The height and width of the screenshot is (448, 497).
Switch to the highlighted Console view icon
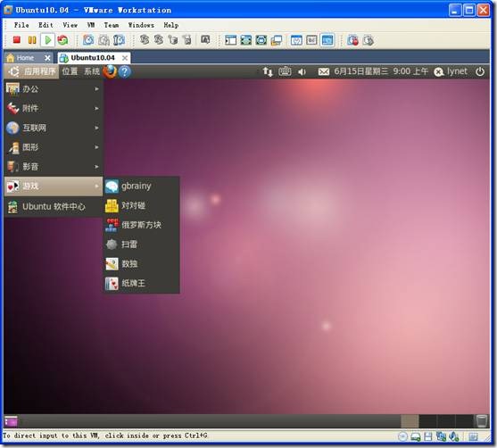coord(327,40)
